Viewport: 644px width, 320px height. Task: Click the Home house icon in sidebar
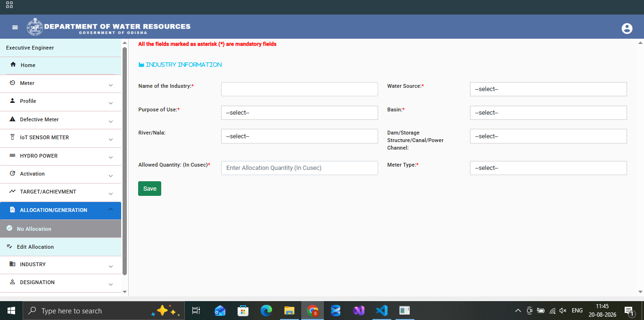click(13, 65)
